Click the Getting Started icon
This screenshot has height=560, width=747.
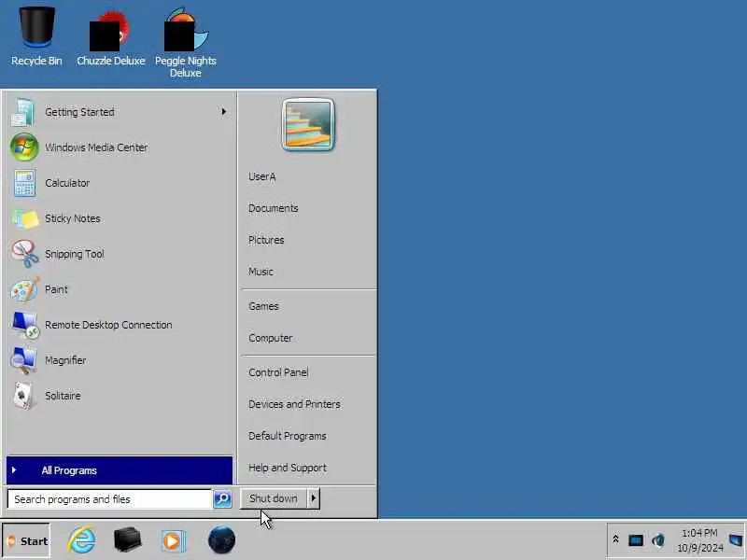click(x=22, y=112)
